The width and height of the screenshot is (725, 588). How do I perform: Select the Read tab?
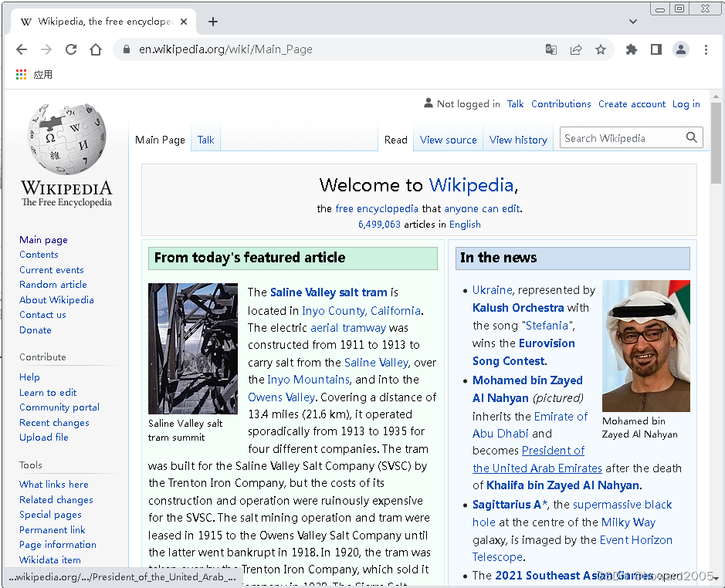pyautogui.click(x=396, y=140)
